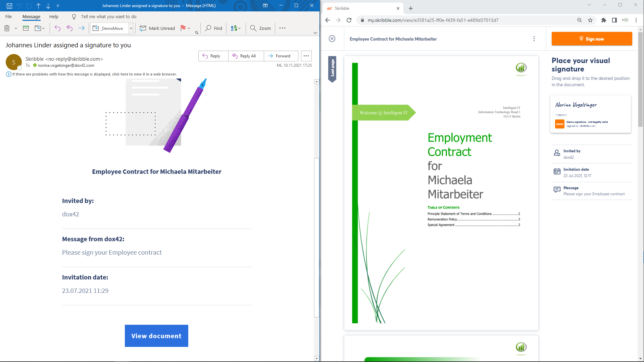This screenshot has height=362, width=644.
Task: Click the Skribble sender avatar
Action: click(x=13, y=62)
